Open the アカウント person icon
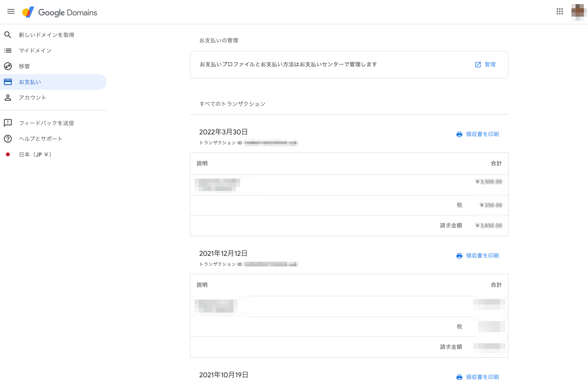The height and width of the screenshot is (382, 588). [8, 97]
